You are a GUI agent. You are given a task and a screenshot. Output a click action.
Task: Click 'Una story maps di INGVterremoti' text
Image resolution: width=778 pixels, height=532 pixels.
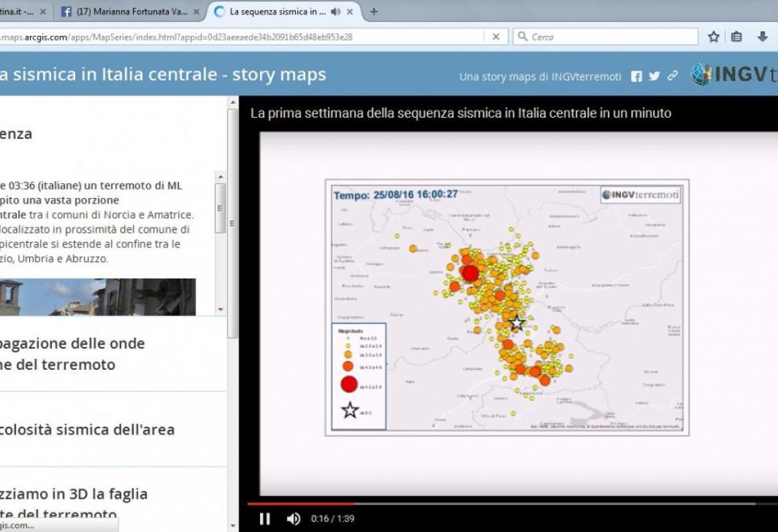[x=540, y=76]
